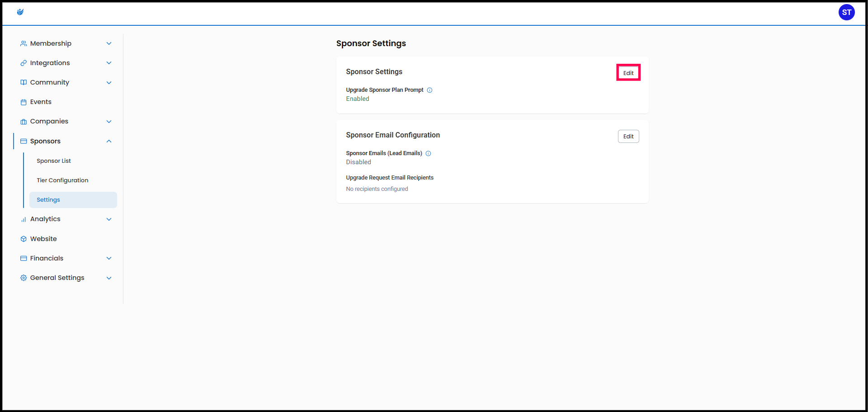The width and height of the screenshot is (868, 412).
Task: Open the Sponsor List page
Action: point(54,161)
